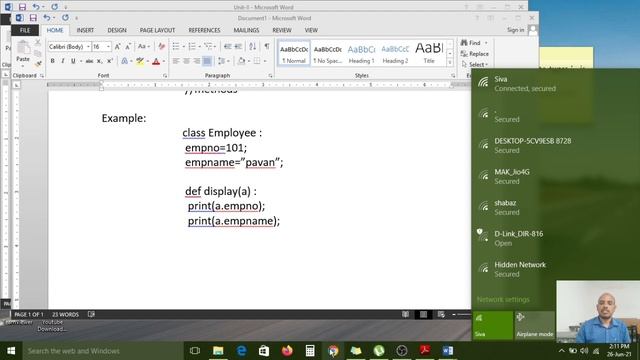
Task: Click the Cut scissors icon
Action: tap(38, 42)
